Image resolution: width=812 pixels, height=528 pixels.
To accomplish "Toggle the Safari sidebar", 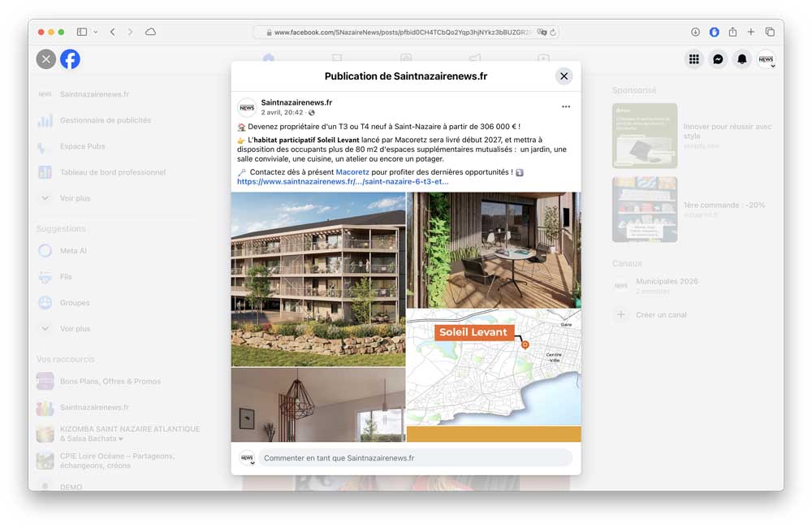I will point(82,32).
